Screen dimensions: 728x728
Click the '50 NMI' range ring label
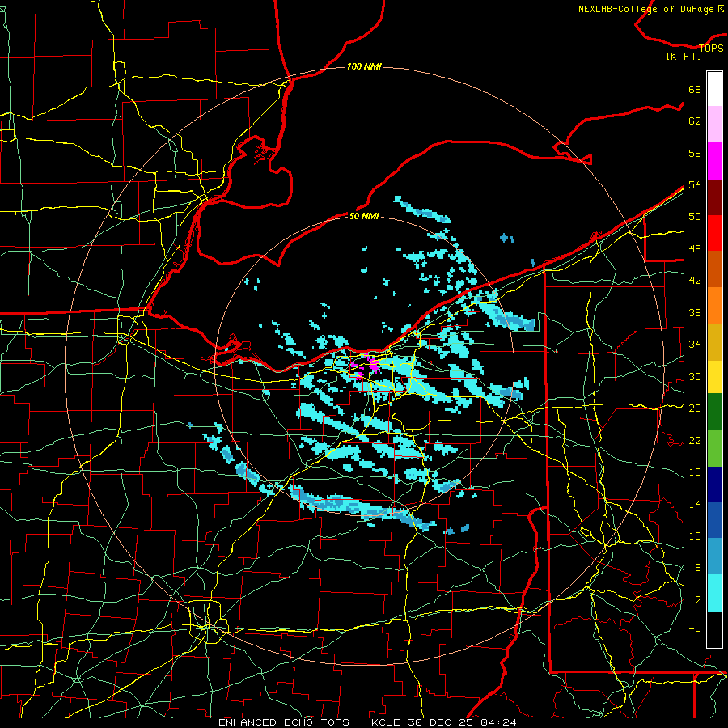[x=363, y=216]
